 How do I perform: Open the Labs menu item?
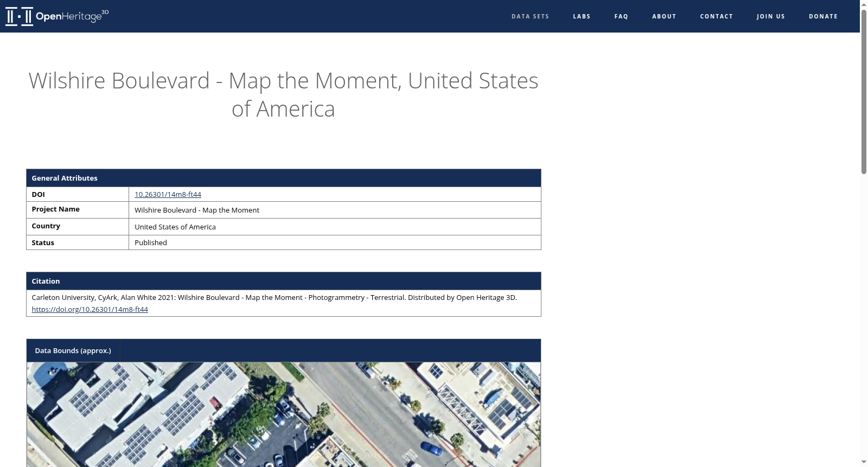pos(582,16)
